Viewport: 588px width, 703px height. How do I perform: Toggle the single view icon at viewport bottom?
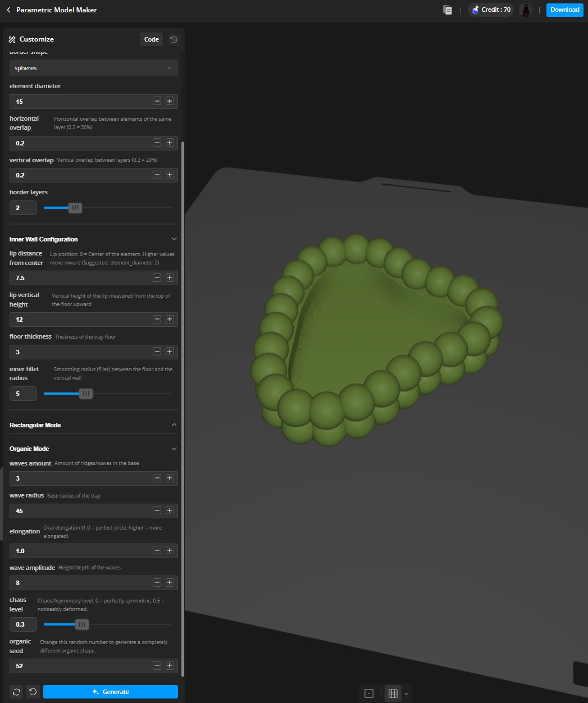click(369, 693)
